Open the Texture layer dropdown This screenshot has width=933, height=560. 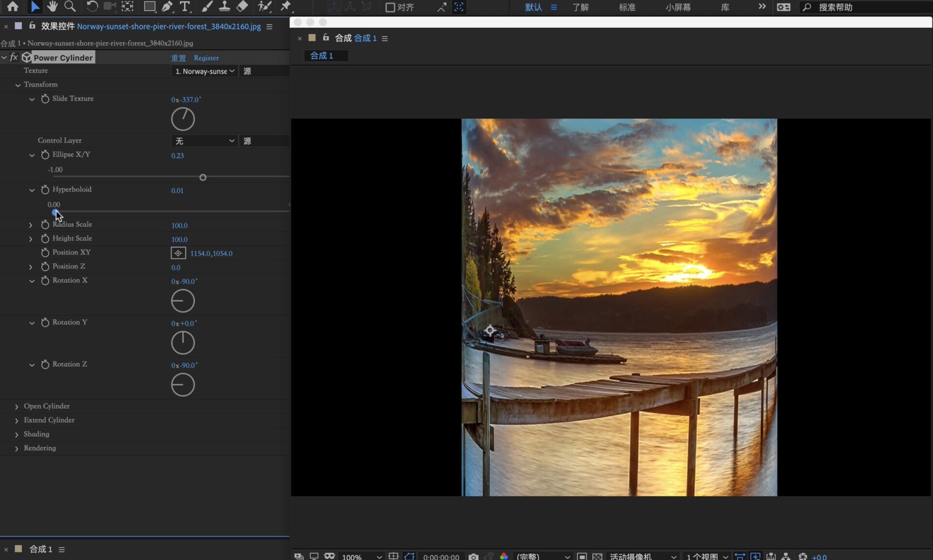(205, 71)
